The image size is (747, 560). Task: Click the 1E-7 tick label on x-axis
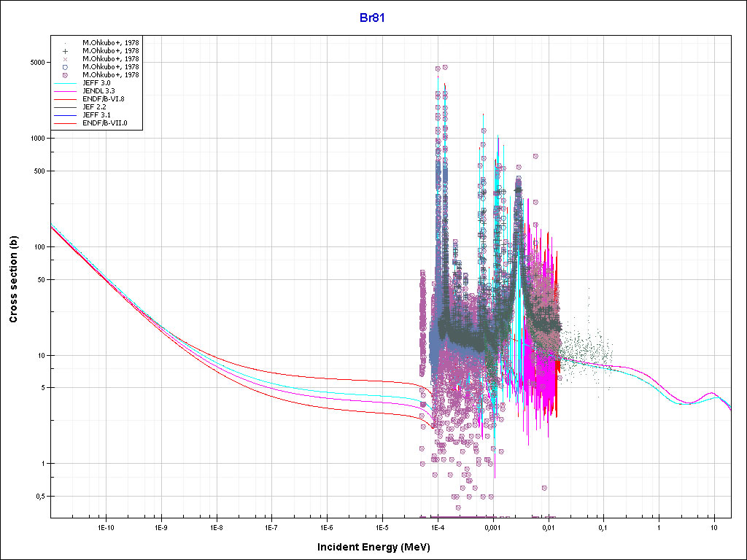click(x=271, y=527)
